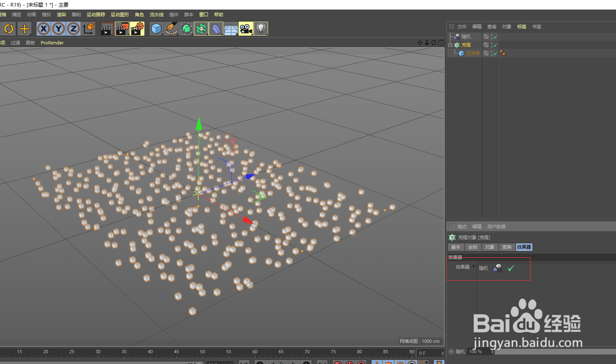The image size is (616, 364).
Task: Disable the 立方体 object checkmark
Action: click(x=495, y=53)
